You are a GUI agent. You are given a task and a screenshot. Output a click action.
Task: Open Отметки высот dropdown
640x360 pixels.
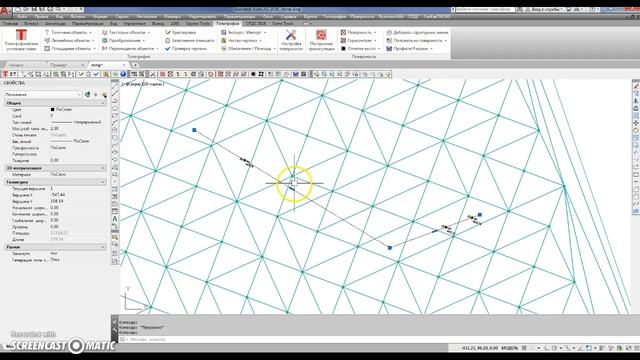coord(360,49)
